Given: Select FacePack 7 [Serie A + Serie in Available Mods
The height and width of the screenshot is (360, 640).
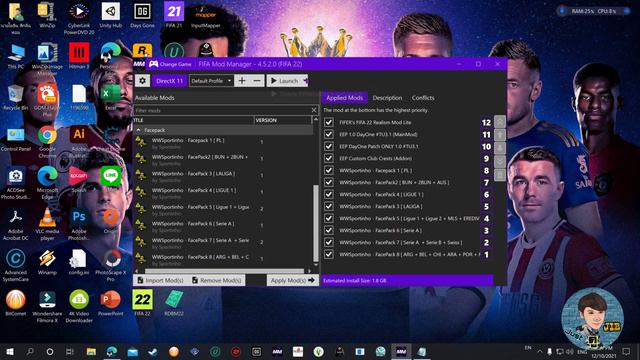Looking at the screenshot, I should point(223,242).
